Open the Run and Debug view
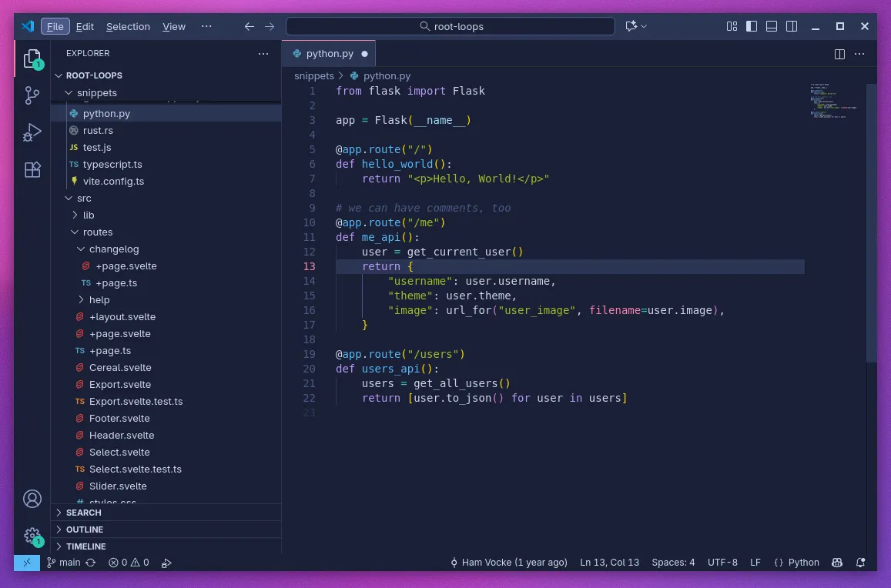The height and width of the screenshot is (588, 891). tap(32, 132)
